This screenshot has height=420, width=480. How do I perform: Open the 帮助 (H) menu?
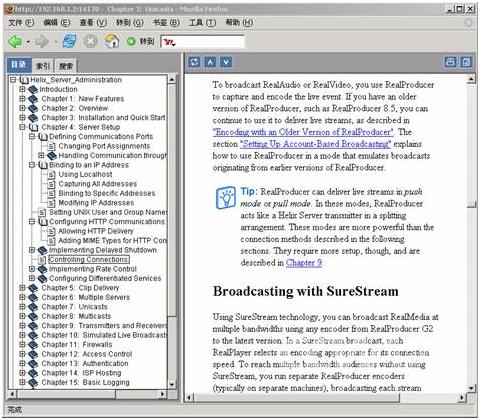(x=239, y=23)
